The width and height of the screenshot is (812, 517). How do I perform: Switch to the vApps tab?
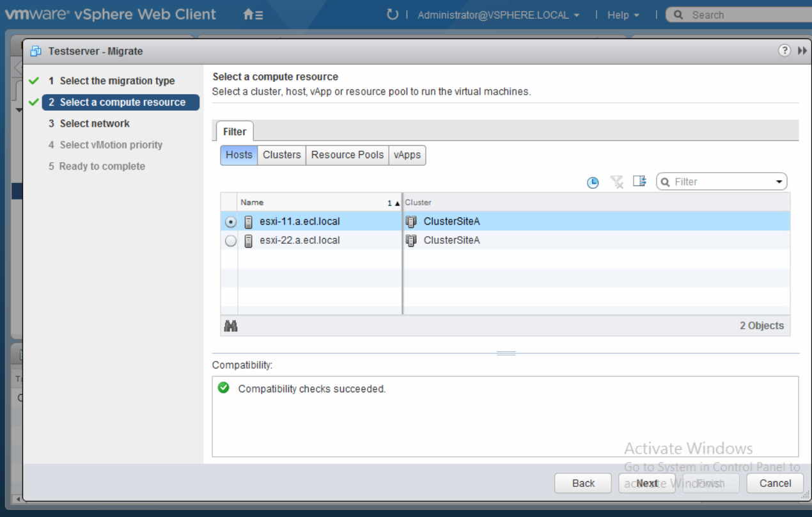(407, 155)
